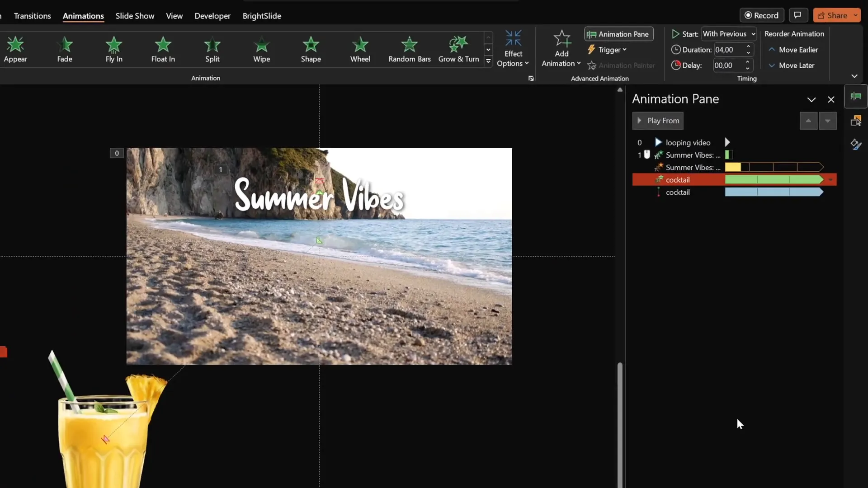Click Move Later in Reorder Animation
This screenshot has height=488, width=868.
coord(791,66)
